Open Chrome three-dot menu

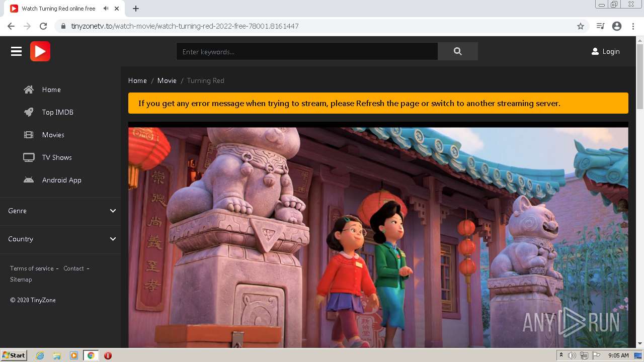[633, 26]
